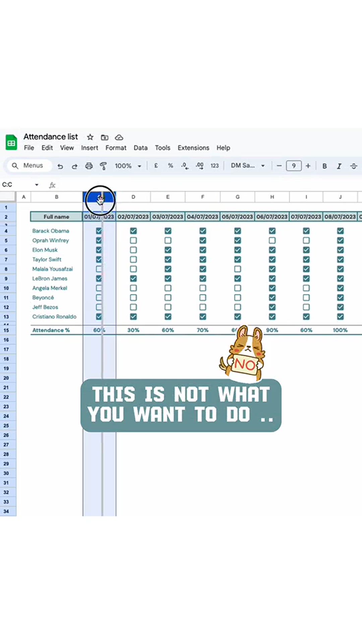
Task: Decrease decimal places icon
Action: [185, 165]
